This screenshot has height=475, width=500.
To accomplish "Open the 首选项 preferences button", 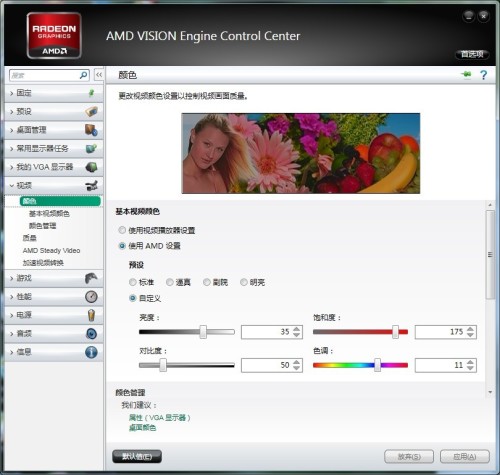I will [x=472, y=54].
